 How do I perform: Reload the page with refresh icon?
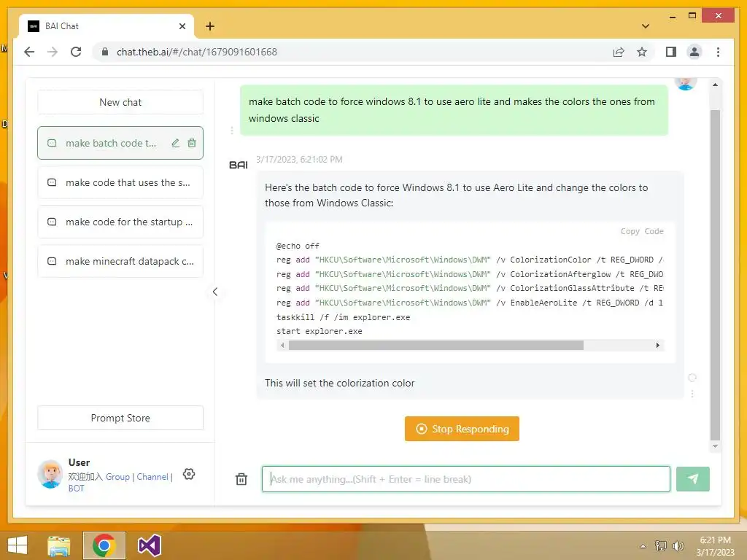point(76,52)
